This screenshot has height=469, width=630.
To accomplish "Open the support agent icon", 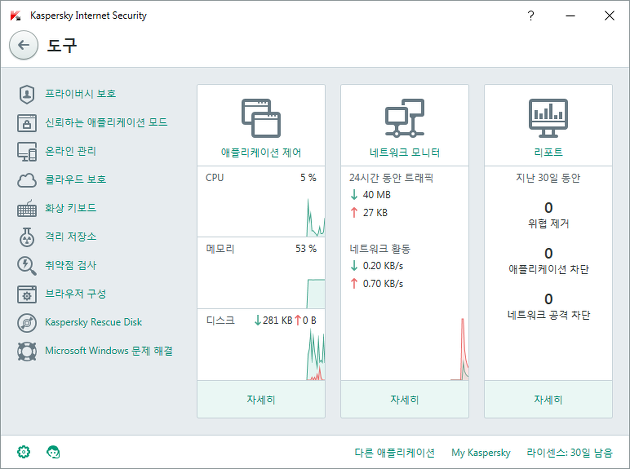I will tap(53, 452).
